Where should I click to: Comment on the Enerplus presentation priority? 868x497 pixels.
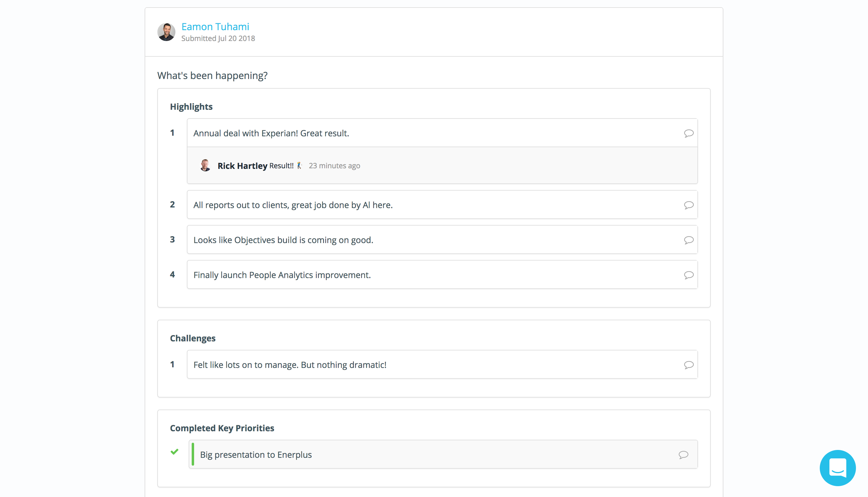coord(683,455)
